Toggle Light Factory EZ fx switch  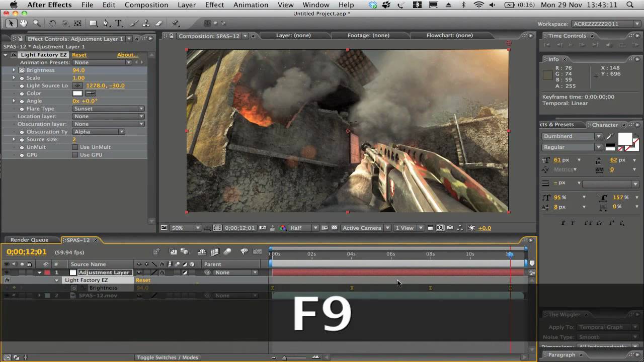(7, 280)
